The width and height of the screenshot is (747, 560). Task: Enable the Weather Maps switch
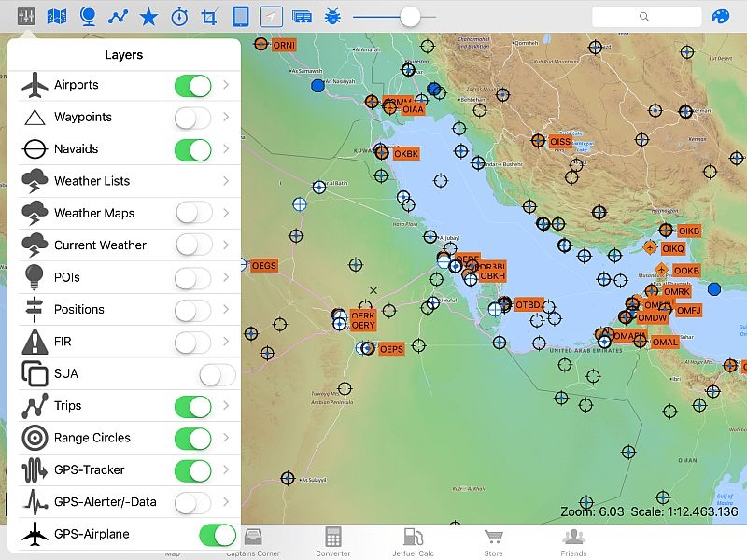194,213
